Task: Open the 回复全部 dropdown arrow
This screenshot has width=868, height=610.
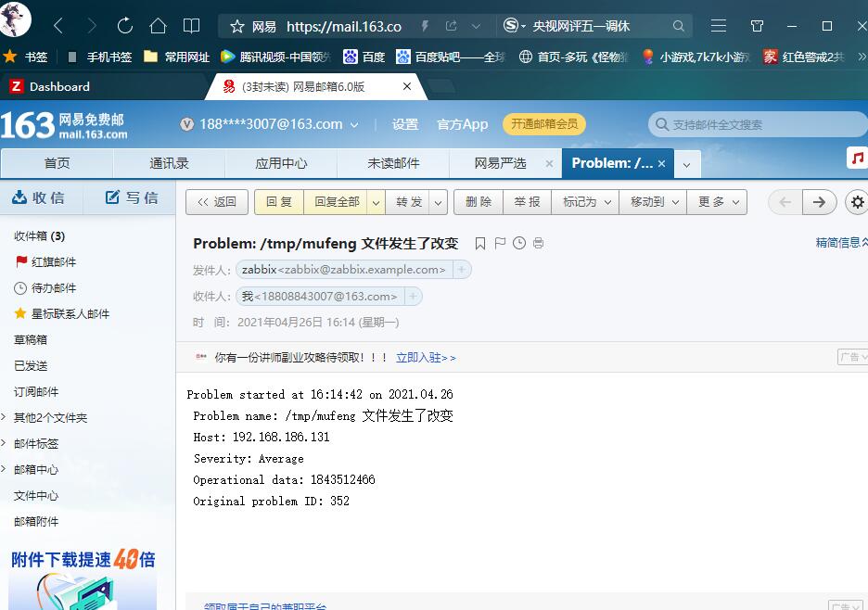Action: click(376, 203)
